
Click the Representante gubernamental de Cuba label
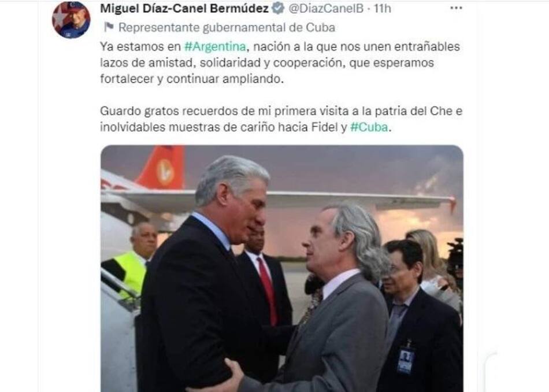click(x=227, y=27)
